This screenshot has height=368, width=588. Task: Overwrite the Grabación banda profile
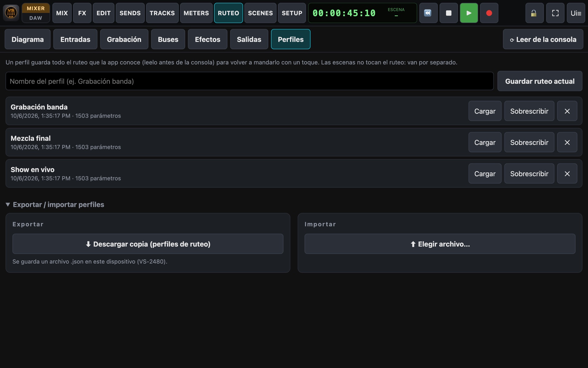[529, 111]
